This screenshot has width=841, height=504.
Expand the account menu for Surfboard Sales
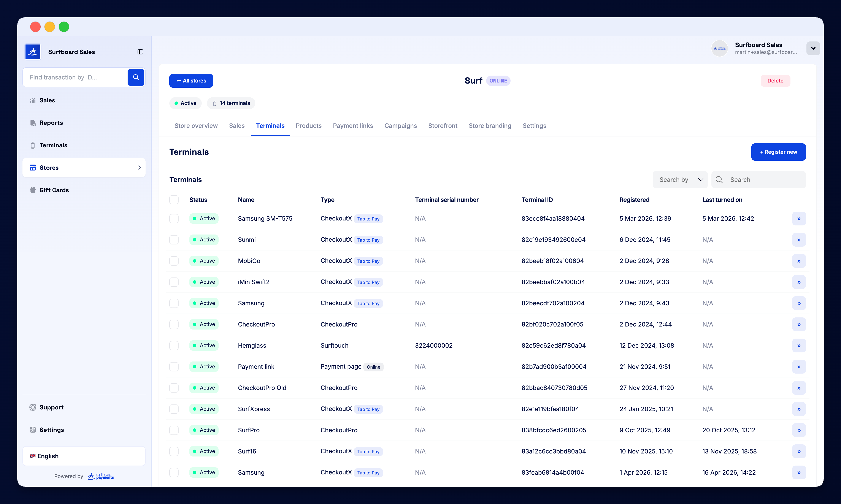(x=813, y=48)
